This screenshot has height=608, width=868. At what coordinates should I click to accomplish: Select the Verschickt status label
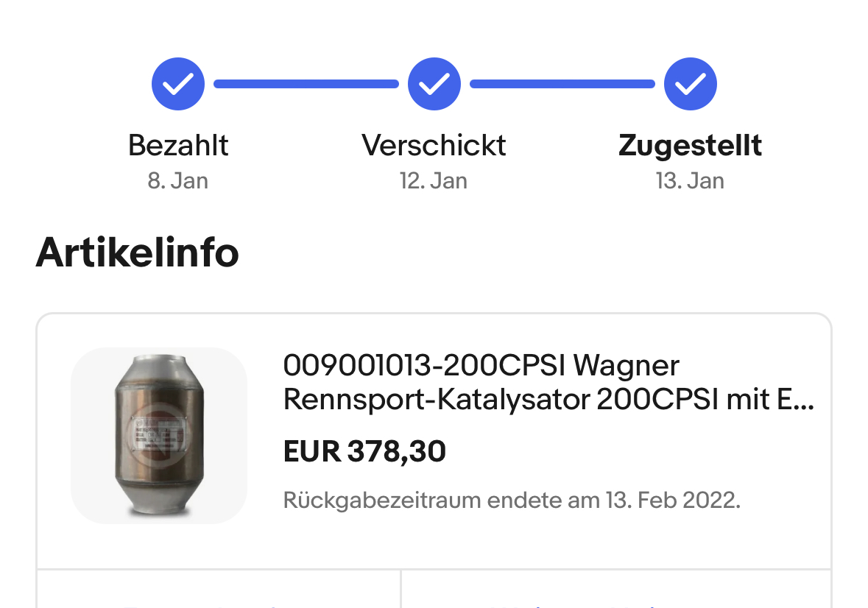434,145
